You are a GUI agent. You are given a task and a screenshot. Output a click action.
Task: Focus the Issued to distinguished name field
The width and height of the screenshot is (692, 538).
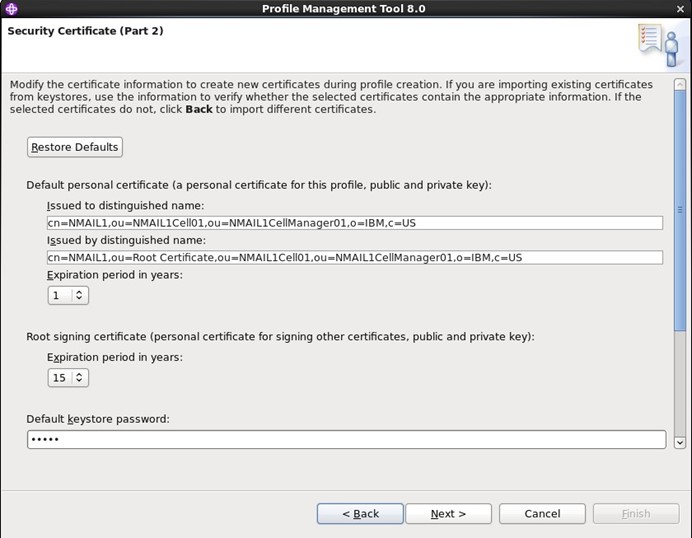coord(354,223)
